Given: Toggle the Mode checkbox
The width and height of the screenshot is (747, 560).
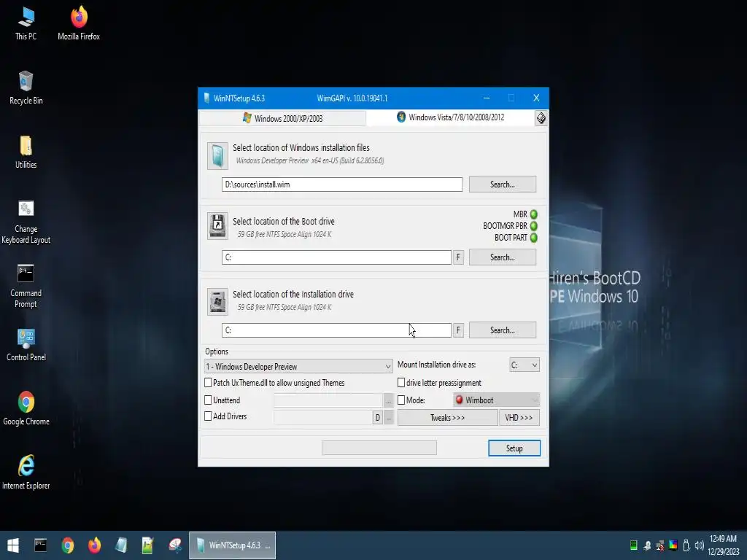Looking at the screenshot, I should coord(401,400).
